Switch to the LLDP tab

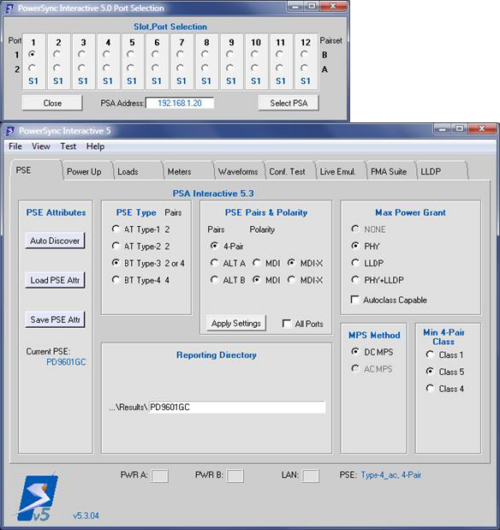click(x=442, y=171)
